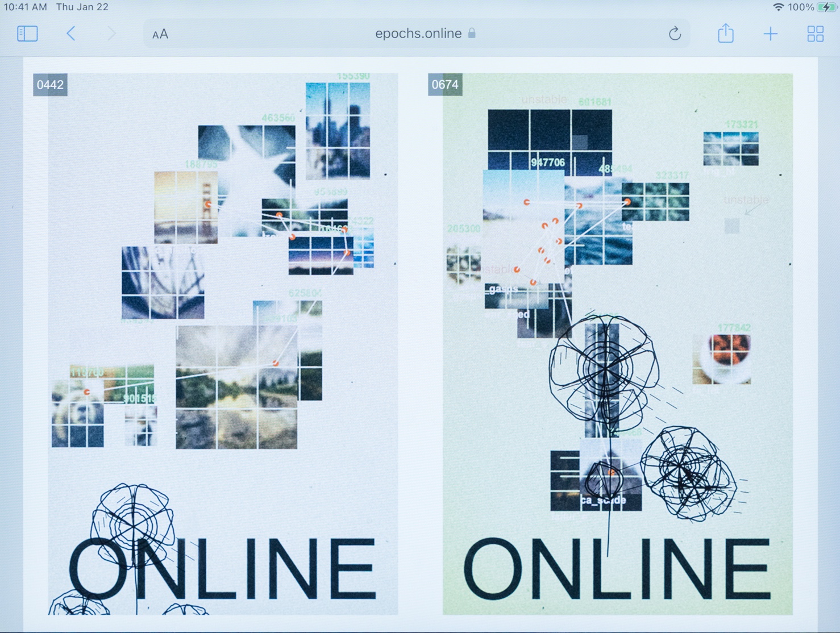
Task: Open the Share sheet
Action: click(x=725, y=34)
